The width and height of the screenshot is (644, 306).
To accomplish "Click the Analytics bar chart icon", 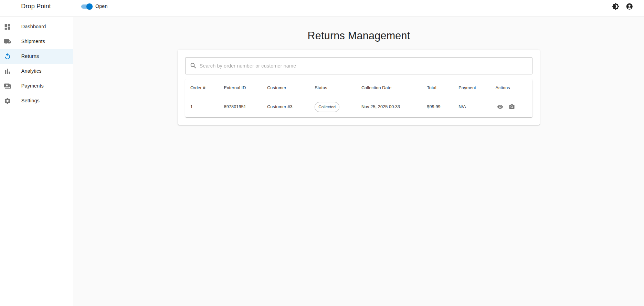I will (x=8, y=71).
